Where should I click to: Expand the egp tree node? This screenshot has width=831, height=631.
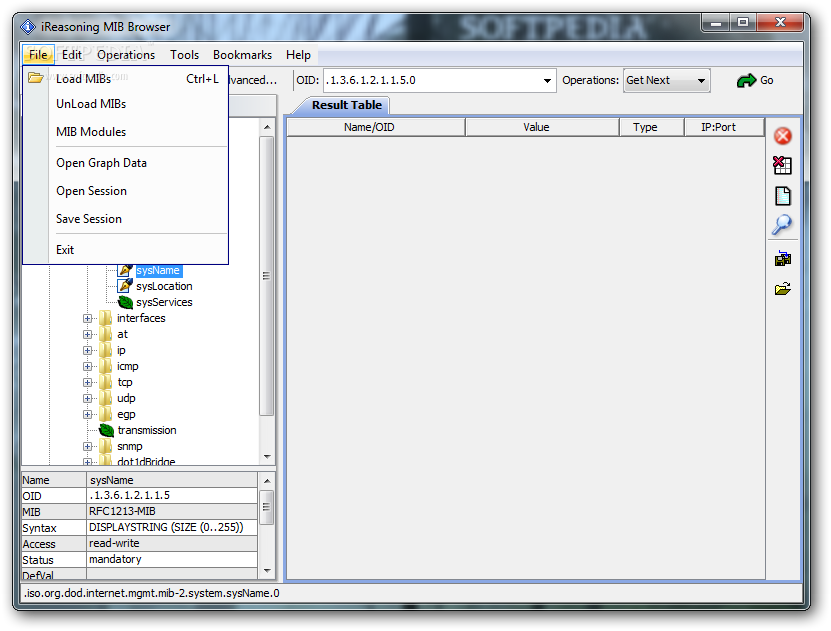(87, 414)
